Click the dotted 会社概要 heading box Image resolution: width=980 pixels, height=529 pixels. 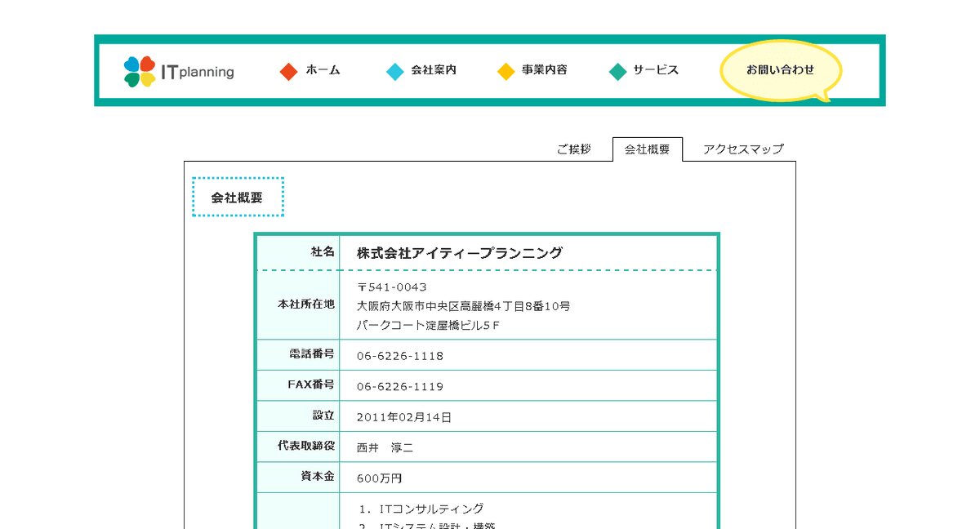[x=238, y=197]
